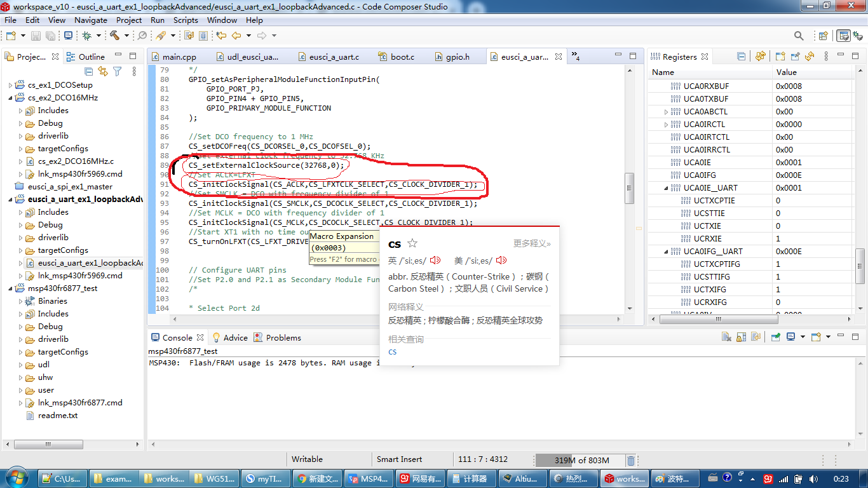
Task: Open the Debug dropdown arrow
Action: [99, 36]
